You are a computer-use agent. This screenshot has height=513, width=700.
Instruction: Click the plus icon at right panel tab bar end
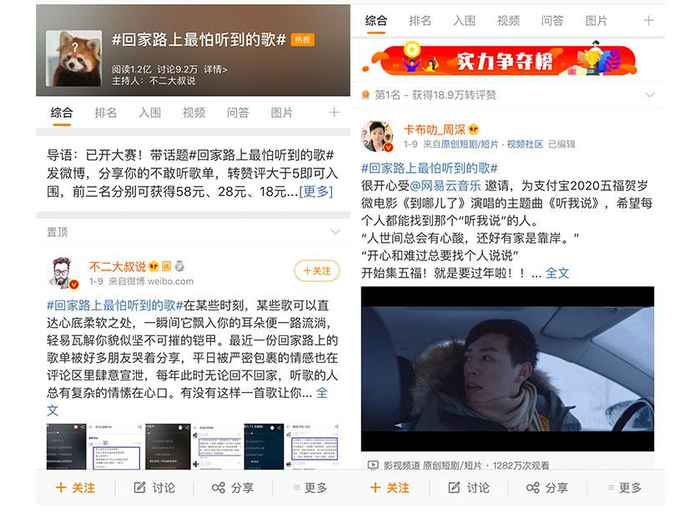click(x=648, y=21)
